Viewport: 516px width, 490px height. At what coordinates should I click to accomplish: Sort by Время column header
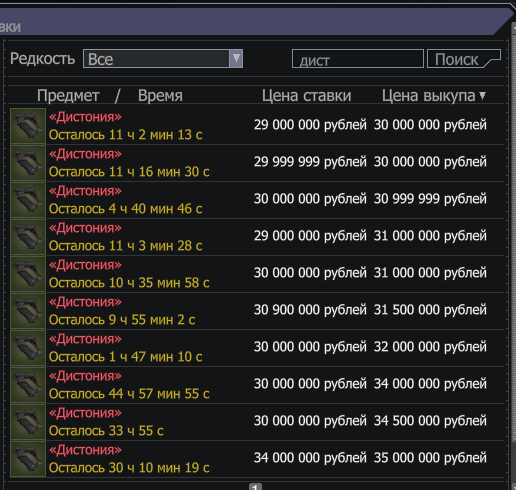click(160, 96)
